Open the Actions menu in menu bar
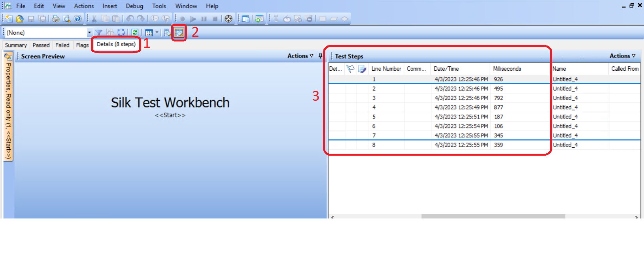 [x=84, y=6]
